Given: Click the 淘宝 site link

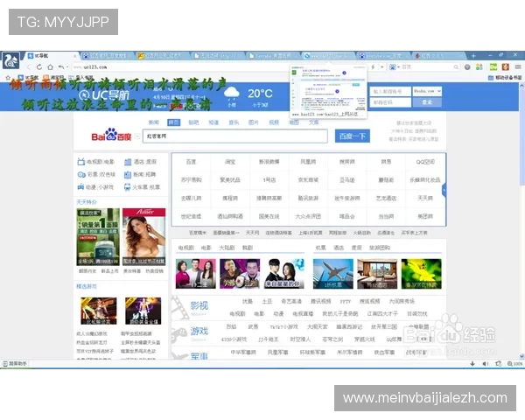Looking at the screenshot, I should (x=229, y=162).
